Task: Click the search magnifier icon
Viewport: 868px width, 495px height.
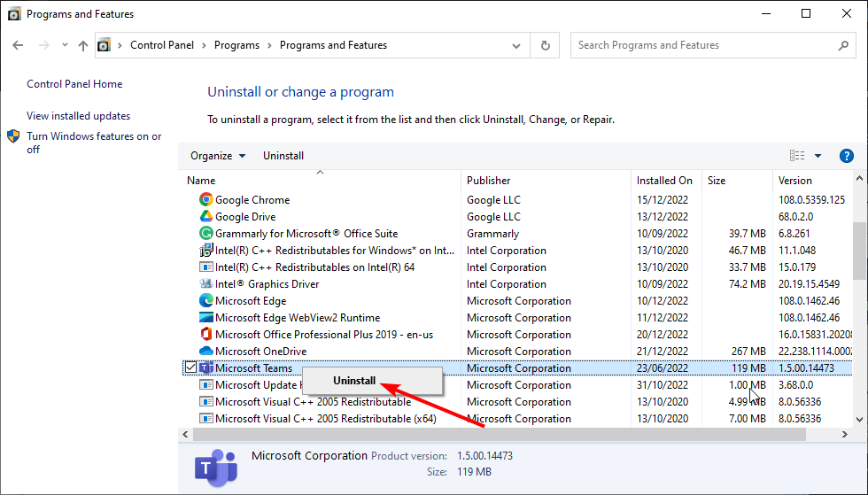Action: pos(843,45)
